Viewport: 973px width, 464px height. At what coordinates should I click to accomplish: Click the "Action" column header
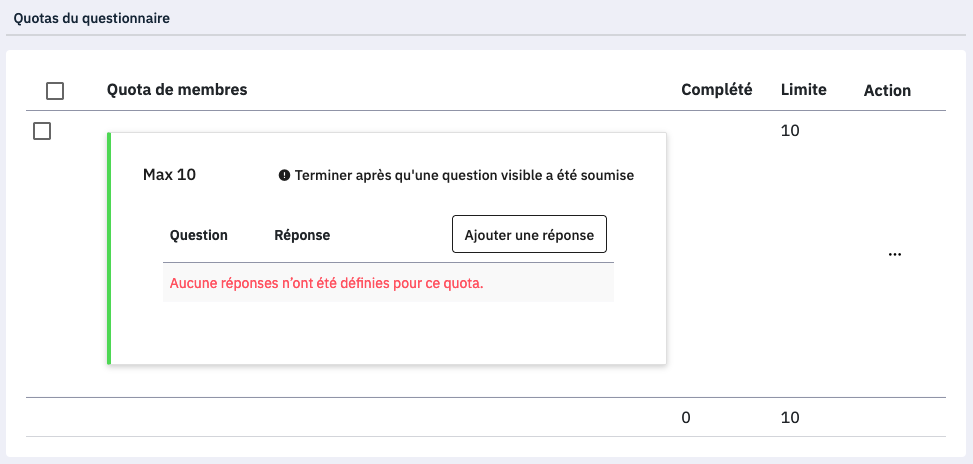coord(887,90)
